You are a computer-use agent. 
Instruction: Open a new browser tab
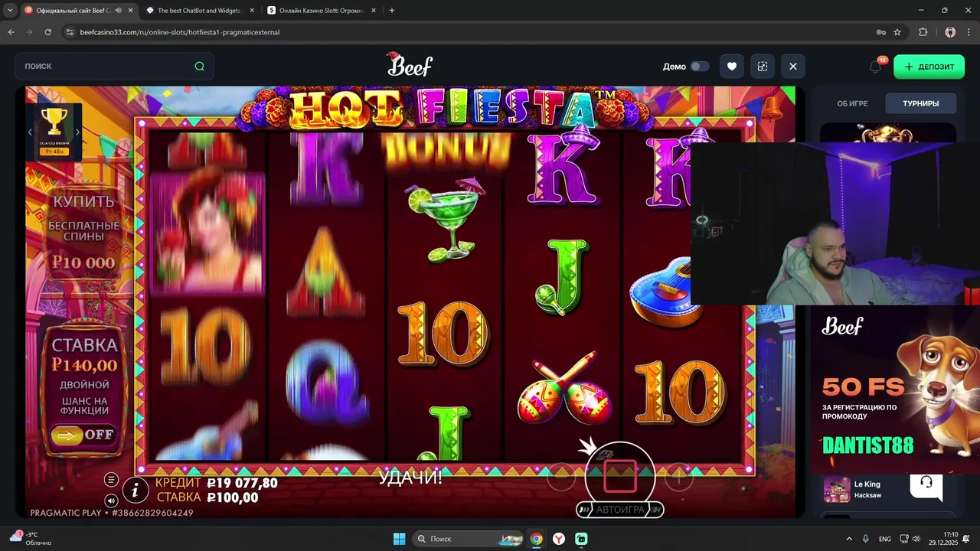pos(392,11)
